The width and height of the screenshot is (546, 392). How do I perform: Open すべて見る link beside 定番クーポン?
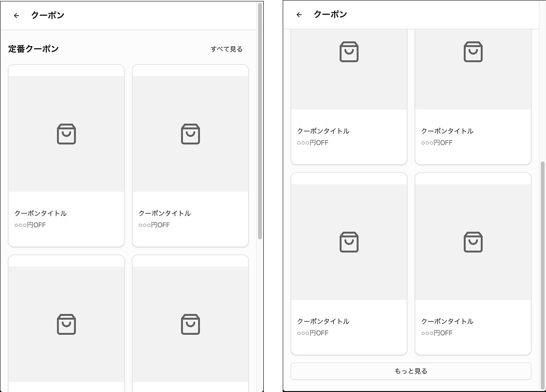[x=226, y=49]
